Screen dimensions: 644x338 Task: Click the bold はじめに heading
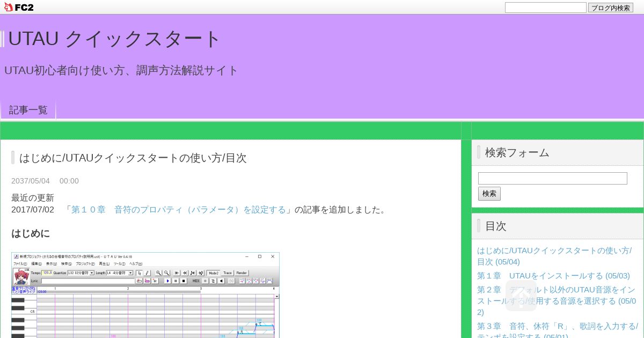click(31, 233)
